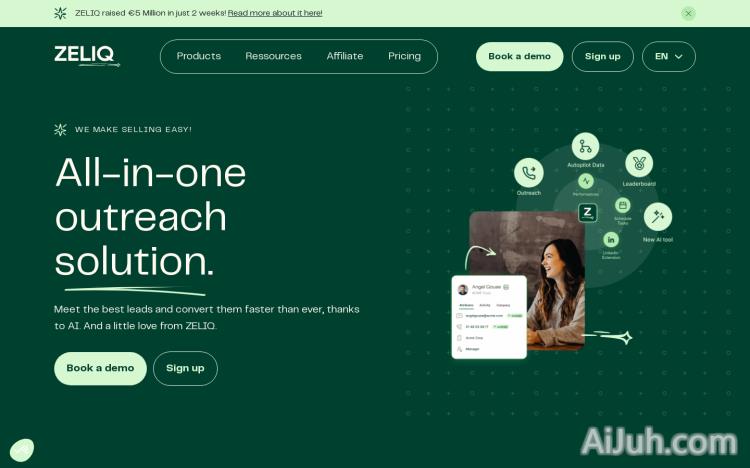Click the Angel Gouse contact card
Viewport: 750px width, 468px height.
pos(489,317)
